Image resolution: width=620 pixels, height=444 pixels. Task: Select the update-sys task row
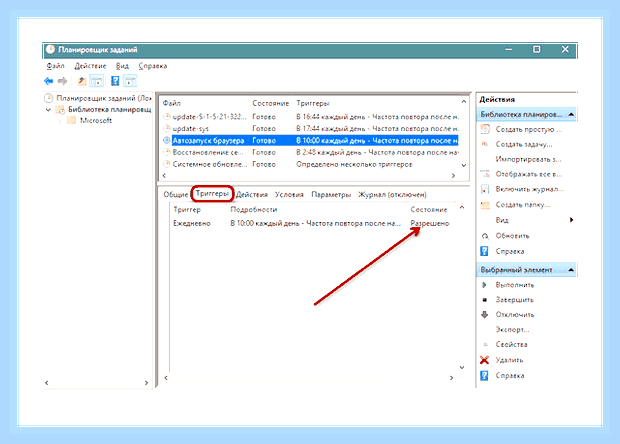pyautogui.click(x=311, y=128)
